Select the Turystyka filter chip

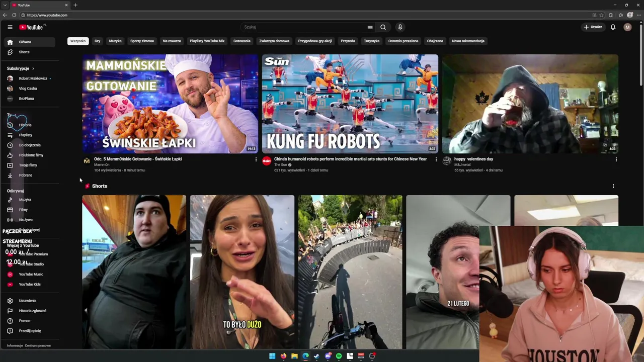point(372,41)
